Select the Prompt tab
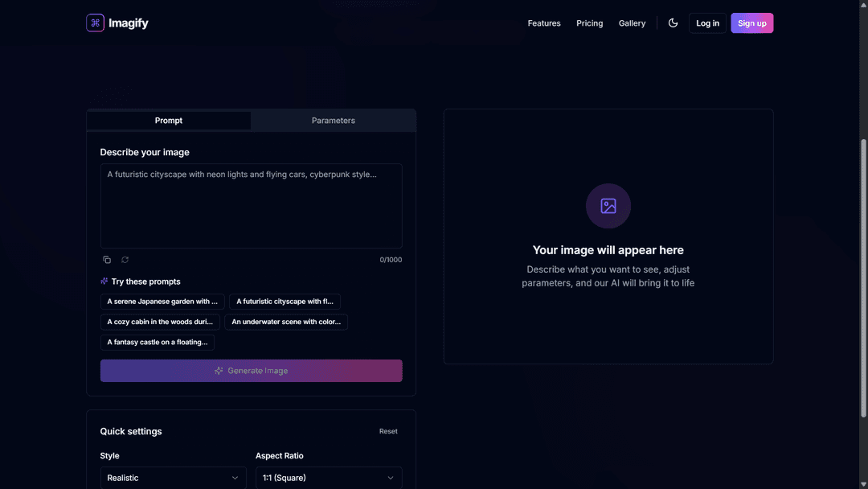The width and height of the screenshot is (868, 489). point(169,120)
